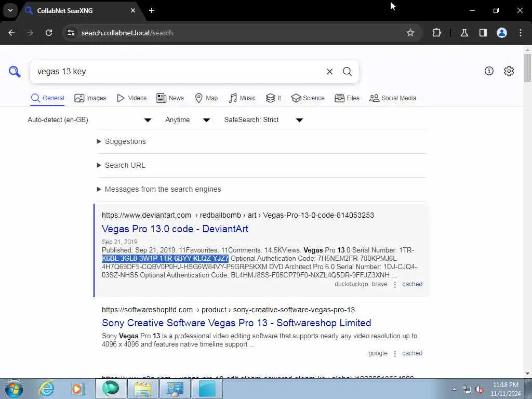Open more options for Softwareshop result
Viewport: 532px width, 399px height.
pyautogui.click(x=395, y=354)
